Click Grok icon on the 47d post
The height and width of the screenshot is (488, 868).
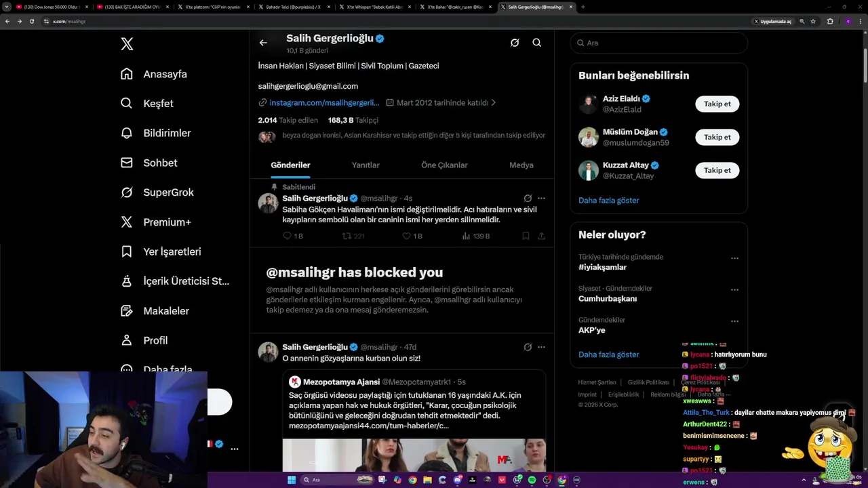(x=528, y=347)
